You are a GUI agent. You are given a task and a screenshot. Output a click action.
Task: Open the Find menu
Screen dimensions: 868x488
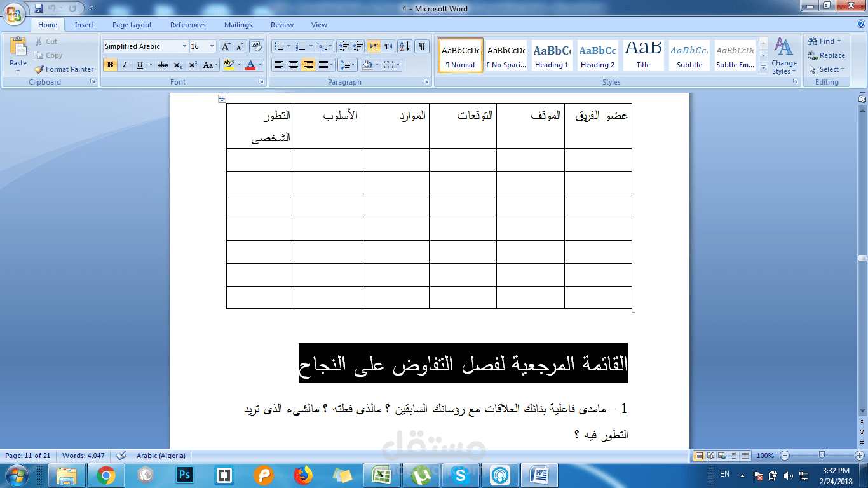coord(825,41)
